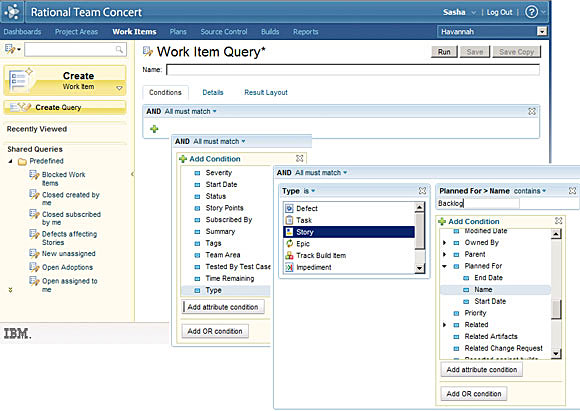580x411 pixels.
Task: Switch to the Result Layout tab
Action: pos(266,92)
